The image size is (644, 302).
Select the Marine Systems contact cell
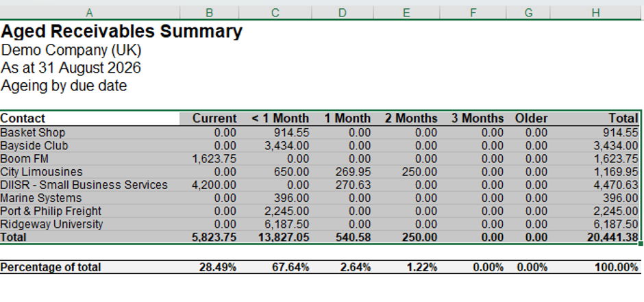click(x=90, y=198)
